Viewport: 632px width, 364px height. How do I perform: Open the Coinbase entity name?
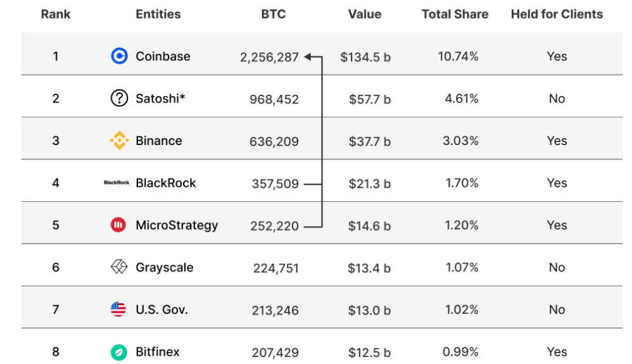163,56
